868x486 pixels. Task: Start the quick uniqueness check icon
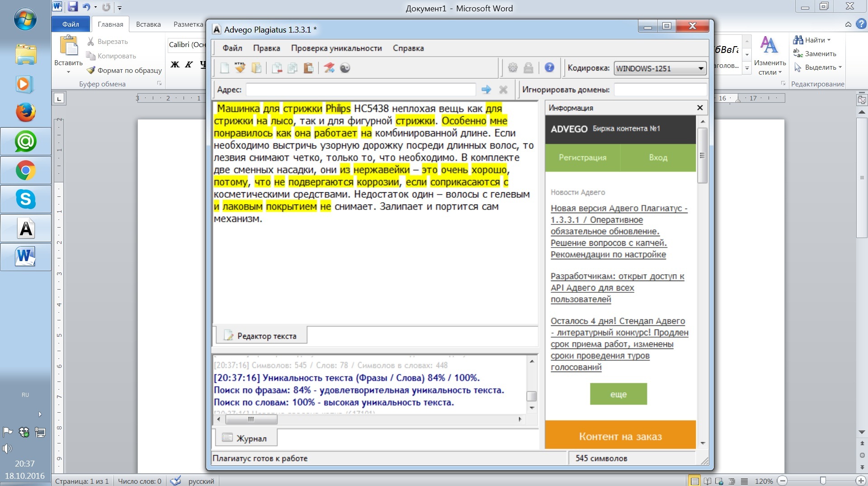coord(329,68)
